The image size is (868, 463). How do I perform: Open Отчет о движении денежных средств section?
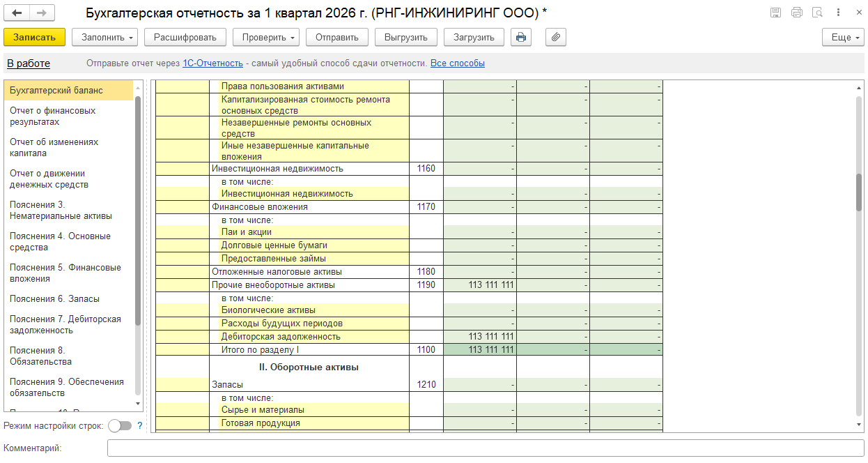(x=68, y=179)
